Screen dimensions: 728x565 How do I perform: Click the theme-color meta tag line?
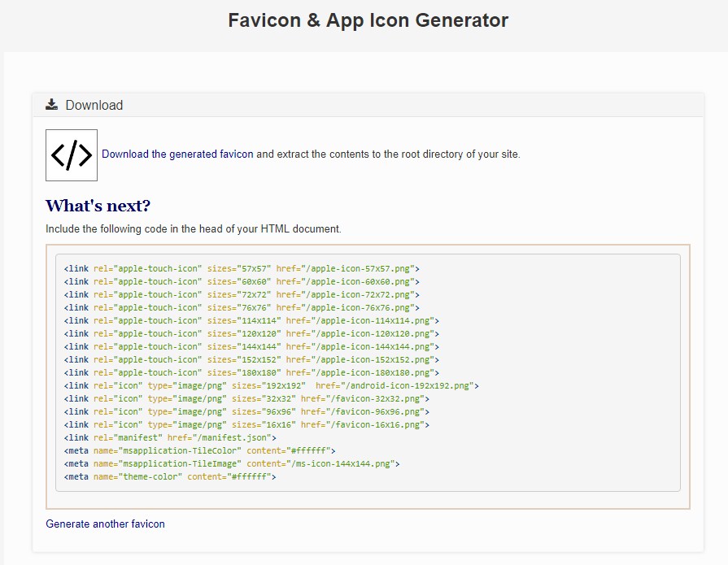[170, 476]
